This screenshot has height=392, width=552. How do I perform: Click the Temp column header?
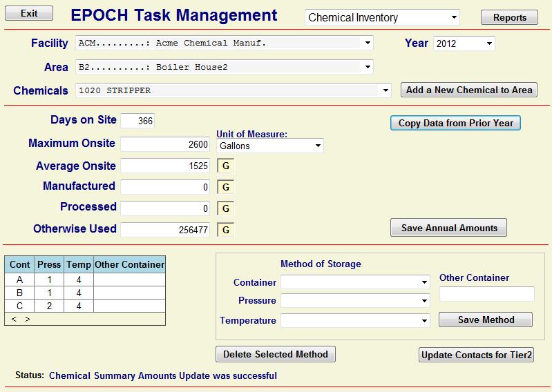point(79,264)
